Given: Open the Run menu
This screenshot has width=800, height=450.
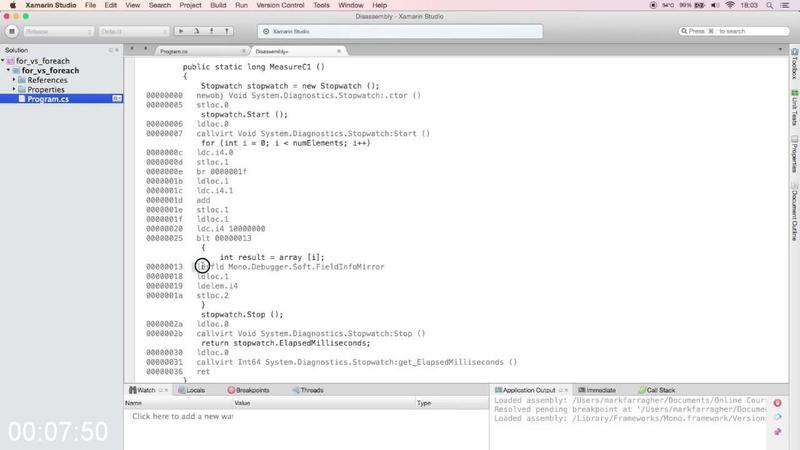Looking at the screenshot, I should coord(241,5).
